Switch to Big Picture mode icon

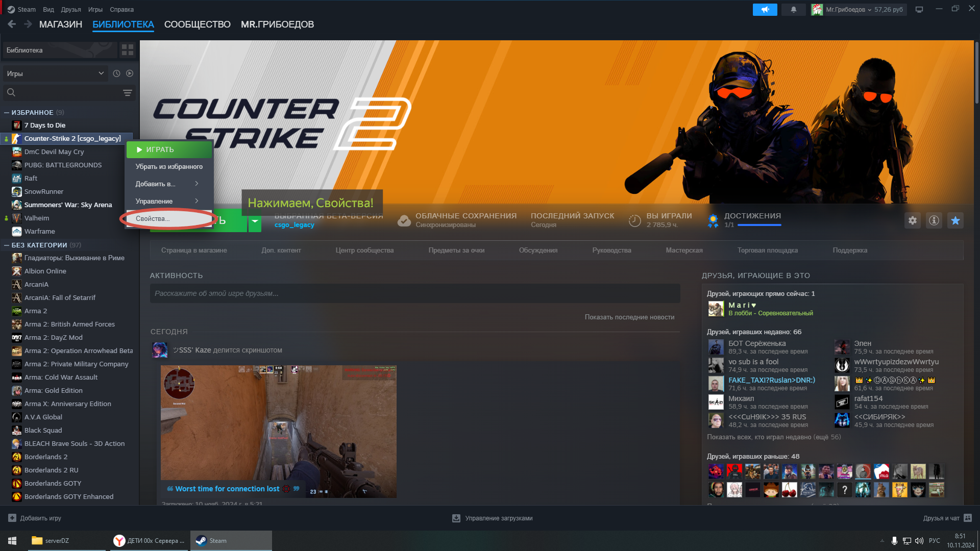[919, 10]
